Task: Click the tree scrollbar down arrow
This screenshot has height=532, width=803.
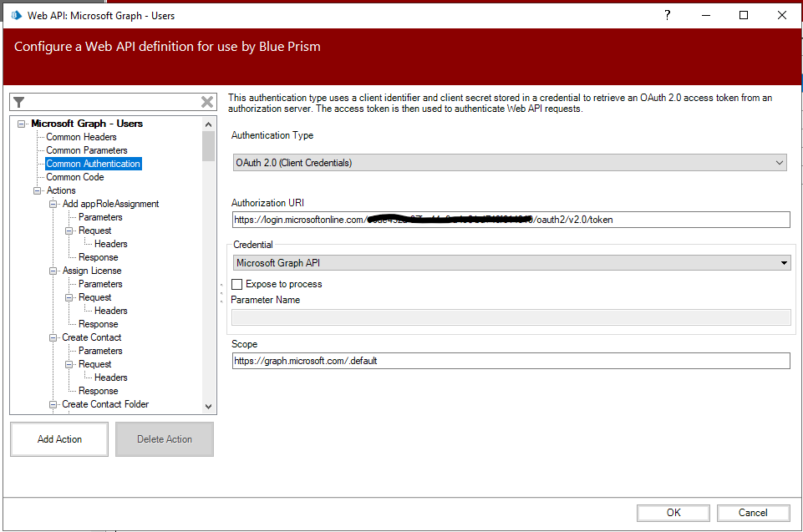Action: coord(209,406)
